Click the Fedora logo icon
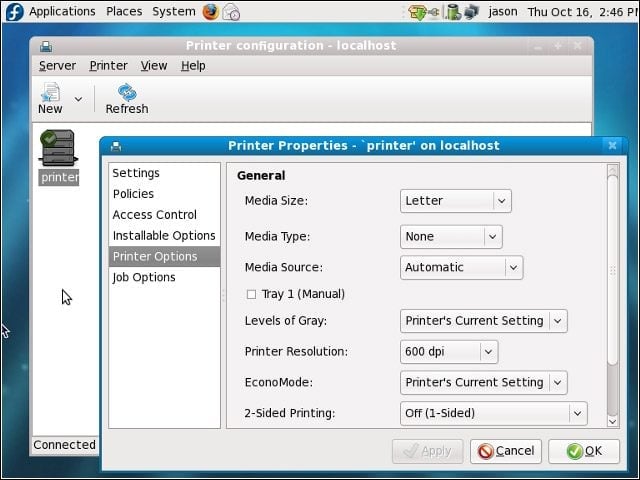Image resolution: width=640 pixels, height=480 pixels. [x=14, y=12]
